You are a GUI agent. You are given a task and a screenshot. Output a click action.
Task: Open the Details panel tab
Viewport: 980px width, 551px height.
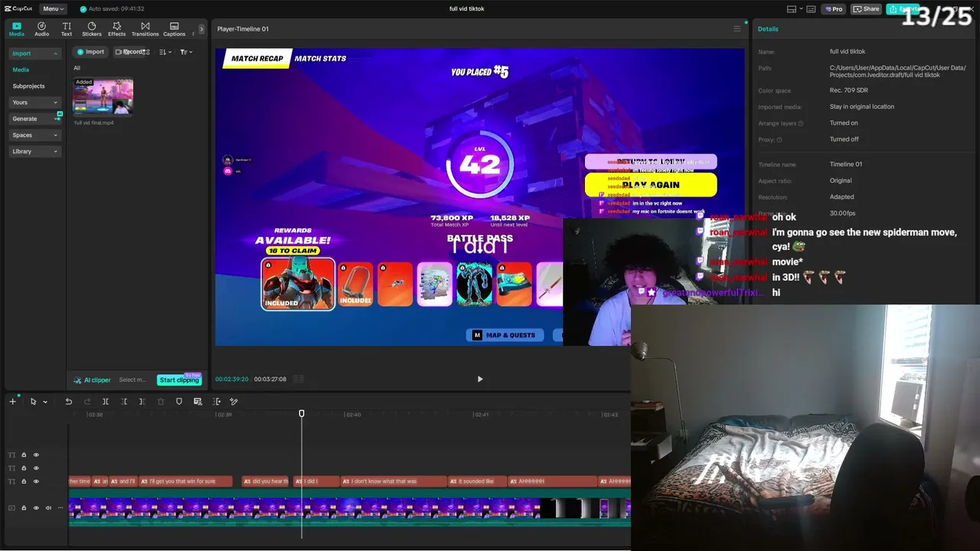click(x=768, y=29)
